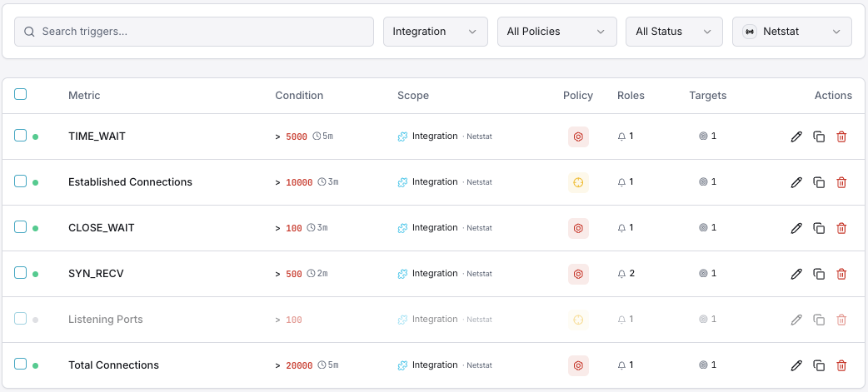Check the Established Connections row checkbox
Viewport: 868px width, 392px height.
pyautogui.click(x=21, y=181)
